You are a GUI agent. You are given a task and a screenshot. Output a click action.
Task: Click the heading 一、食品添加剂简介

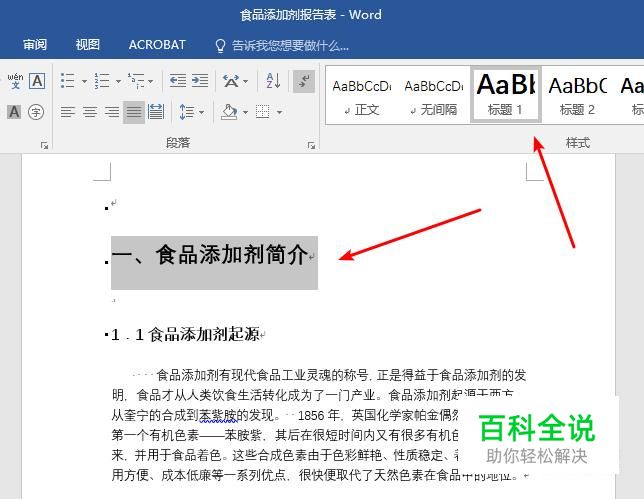point(209,254)
